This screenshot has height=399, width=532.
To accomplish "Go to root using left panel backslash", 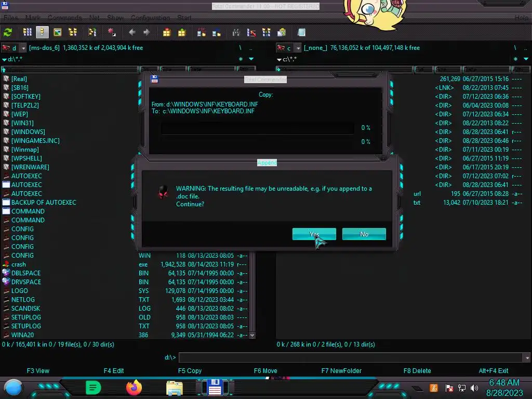I will 240,48.
